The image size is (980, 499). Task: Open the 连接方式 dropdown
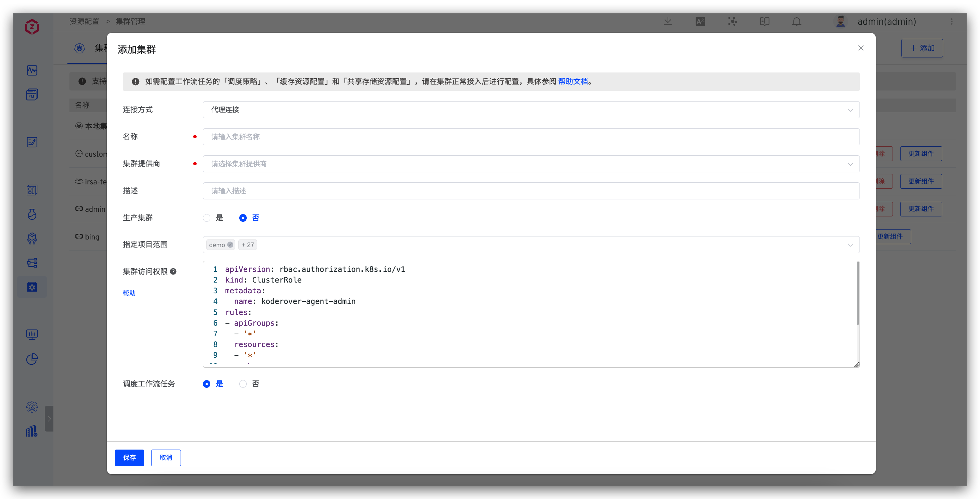tap(531, 110)
